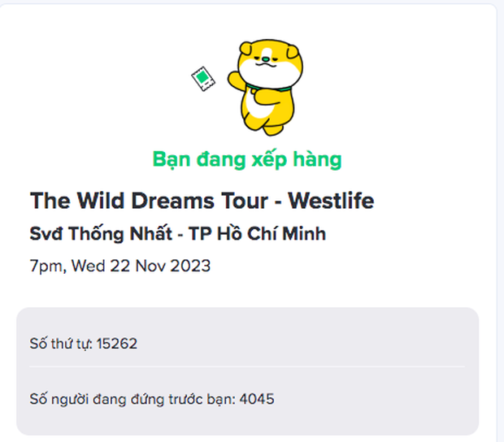Click the "Svđ Thống Nhất" venue name
The image size is (504, 442).
tap(101, 234)
